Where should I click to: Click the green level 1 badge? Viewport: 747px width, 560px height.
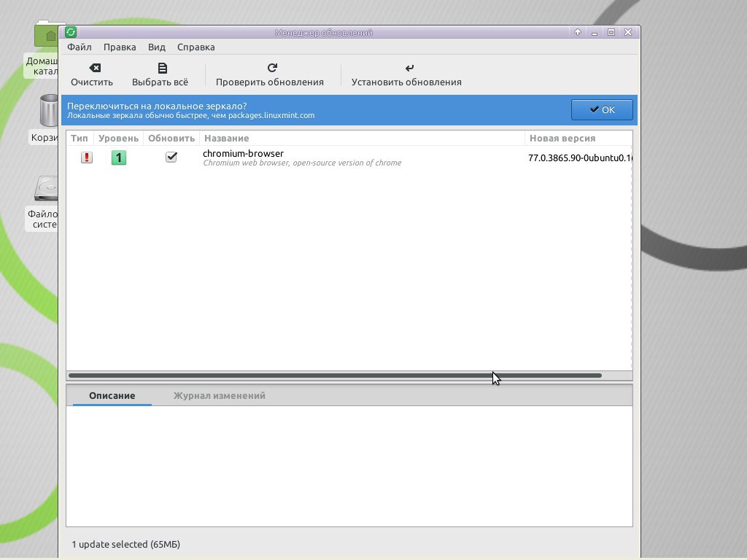(119, 157)
